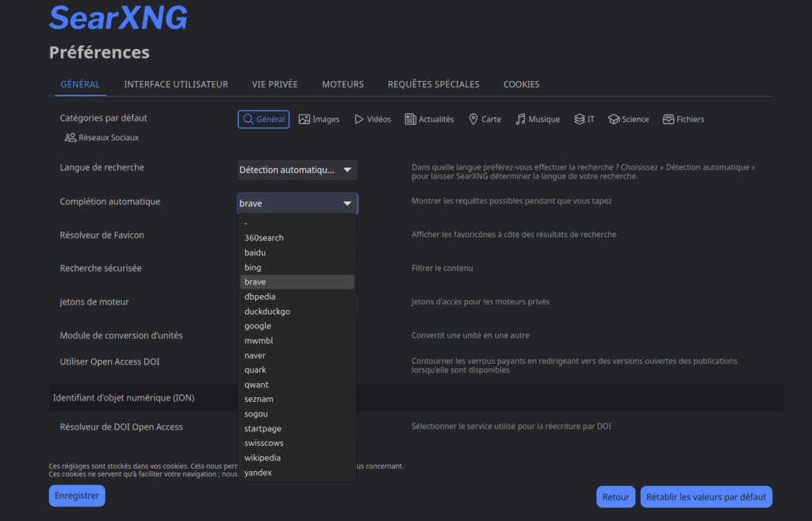The image size is (812, 521).
Task: Open the Moteurs tab
Action: pyautogui.click(x=343, y=84)
